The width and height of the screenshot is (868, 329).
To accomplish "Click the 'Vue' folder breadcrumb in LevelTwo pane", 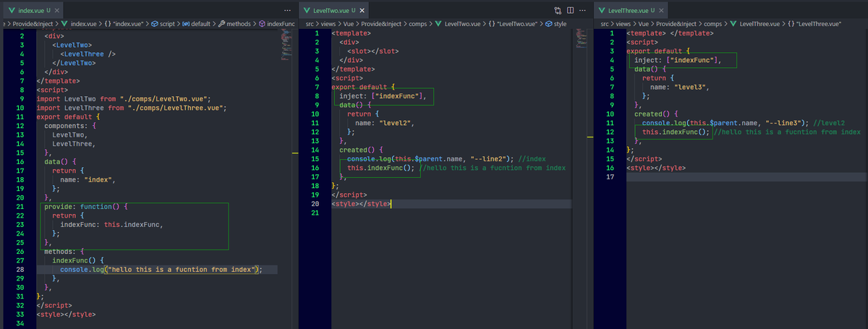I will [349, 24].
